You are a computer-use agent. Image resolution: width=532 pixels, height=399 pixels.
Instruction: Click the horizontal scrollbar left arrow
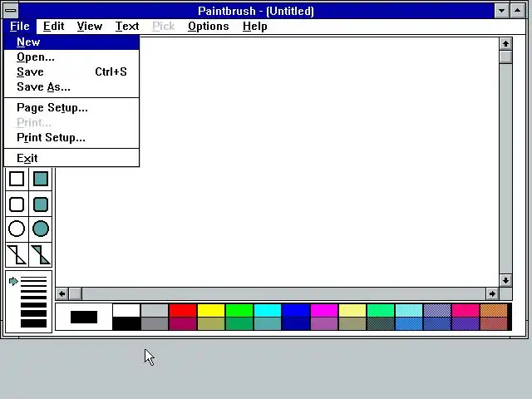62,293
